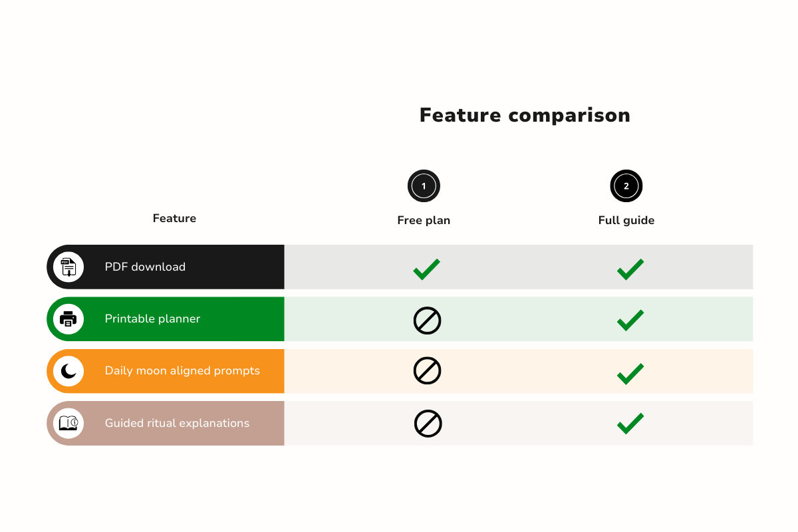Viewport: 798px width, 532px height.
Task: Click the PDF download file icon
Action: tap(68, 267)
